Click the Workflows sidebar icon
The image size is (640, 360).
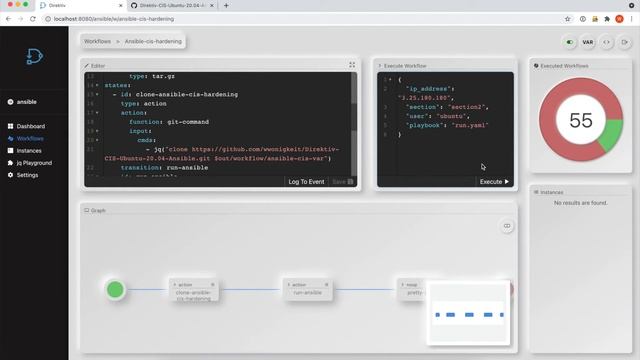click(x=11, y=138)
